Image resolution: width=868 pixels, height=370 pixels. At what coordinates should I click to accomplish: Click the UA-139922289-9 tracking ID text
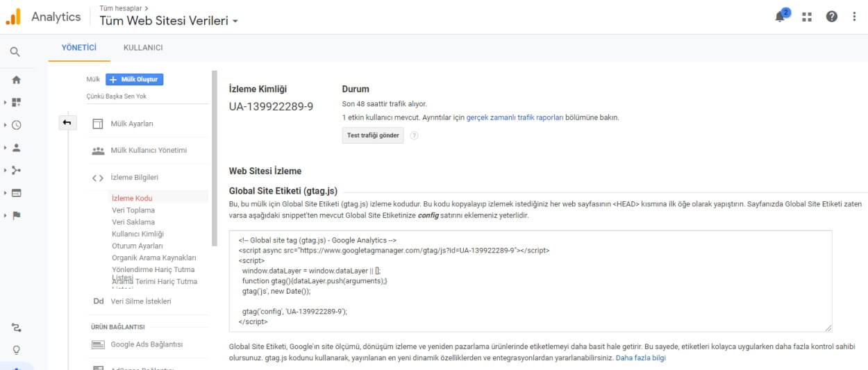pos(271,106)
